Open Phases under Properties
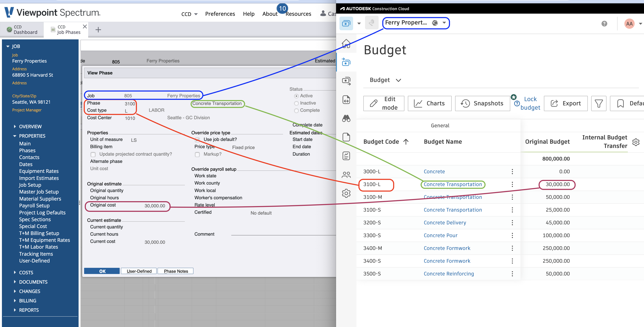This screenshot has width=644, height=327. (x=27, y=151)
